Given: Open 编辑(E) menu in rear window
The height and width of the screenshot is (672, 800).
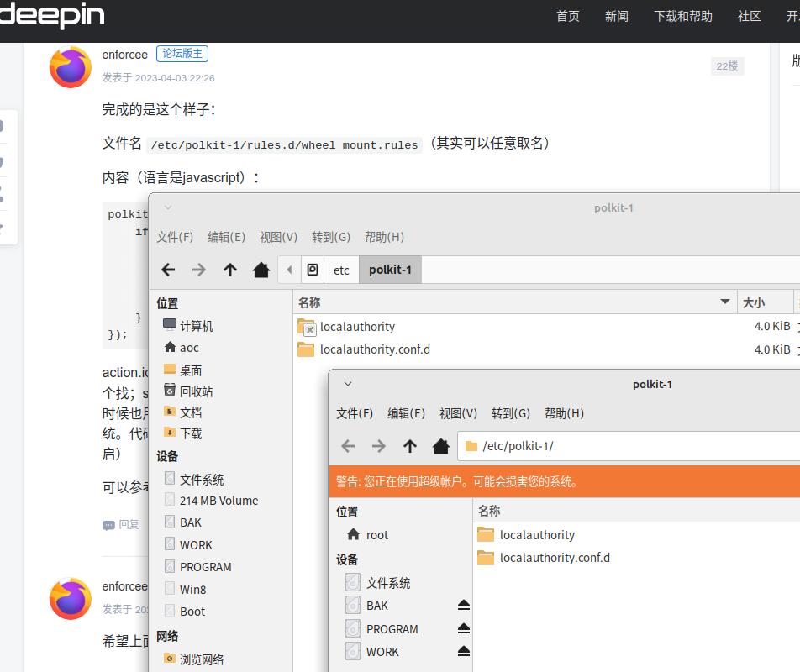Looking at the screenshot, I should tap(227, 237).
